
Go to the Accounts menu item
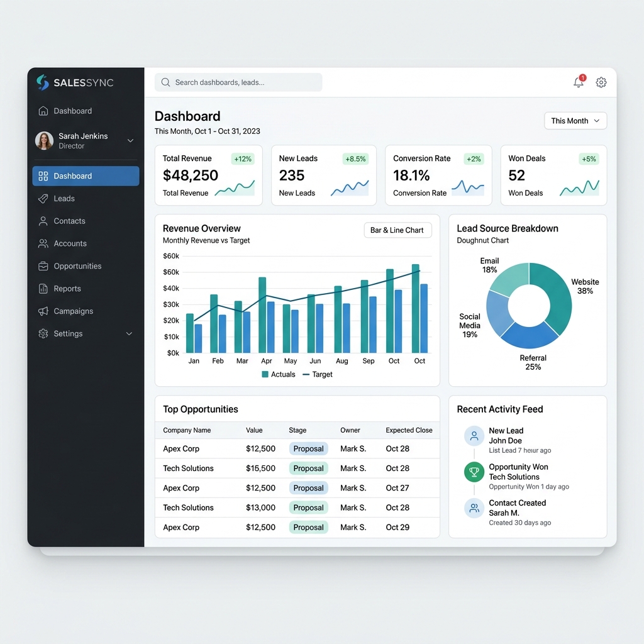86,243
